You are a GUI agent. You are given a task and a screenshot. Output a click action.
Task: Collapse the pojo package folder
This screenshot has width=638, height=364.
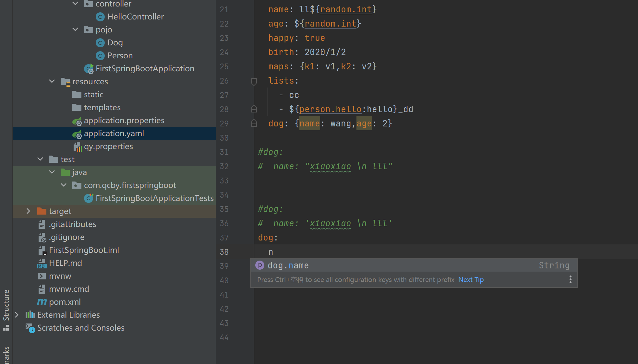75,29
